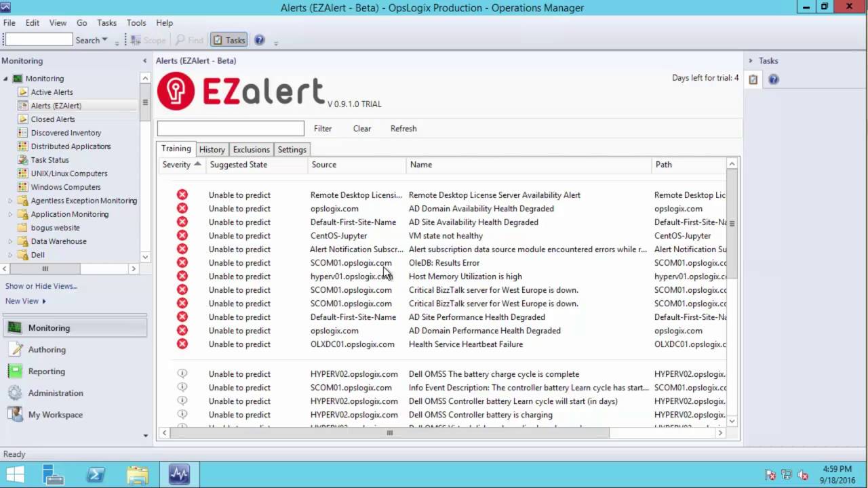This screenshot has width=868, height=488.
Task: Click the help icon in Tasks pane
Action: (x=774, y=79)
